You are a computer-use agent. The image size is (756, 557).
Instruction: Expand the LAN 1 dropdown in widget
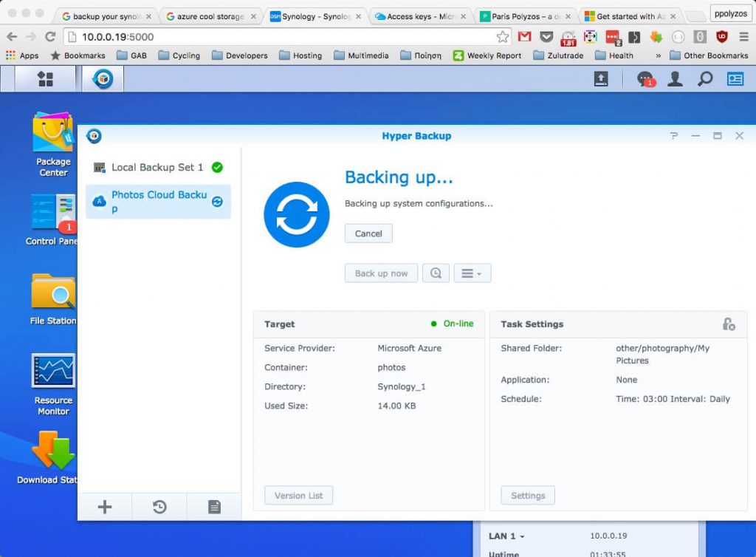(x=506, y=536)
